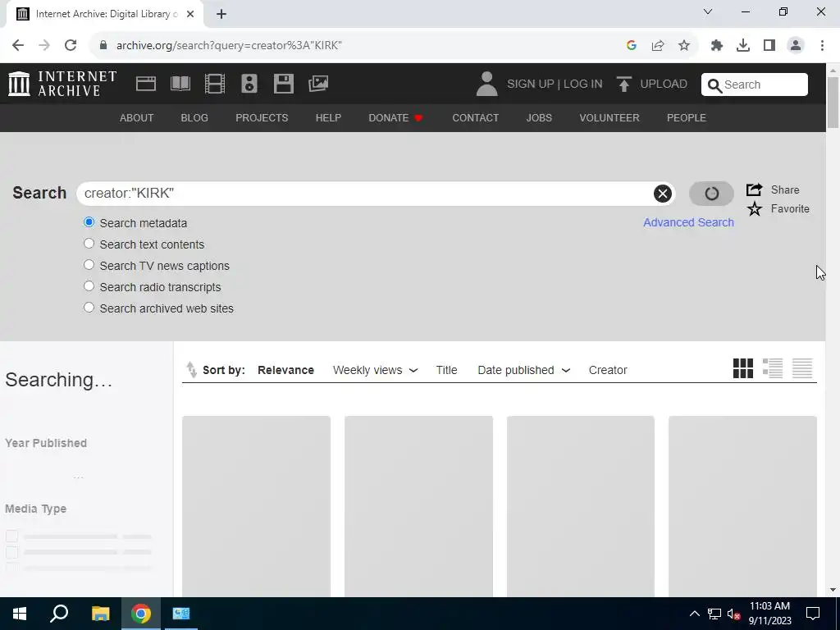Image resolution: width=840 pixels, height=630 pixels.
Task: Sort results by Creator
Action: click(x=608, y=370)
